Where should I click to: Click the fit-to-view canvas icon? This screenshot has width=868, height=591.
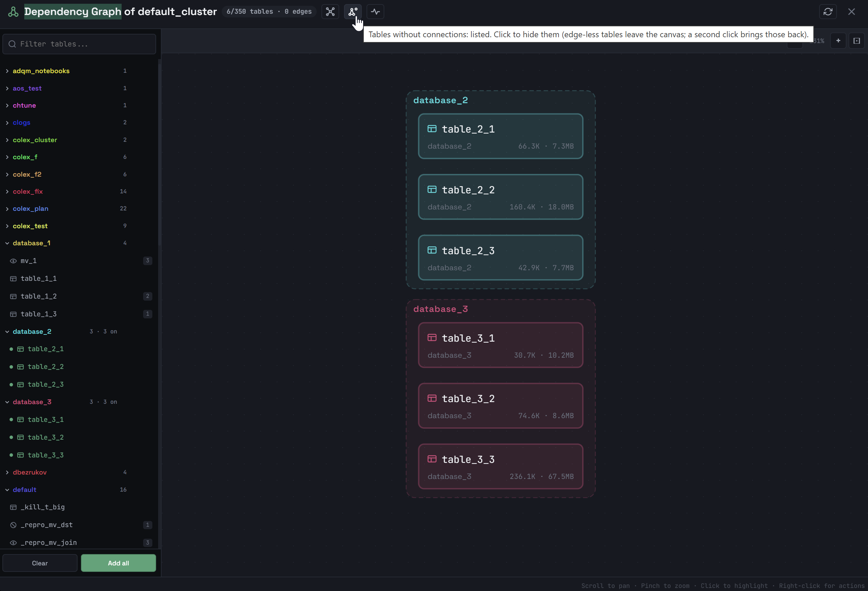click(x=857, y=41)
